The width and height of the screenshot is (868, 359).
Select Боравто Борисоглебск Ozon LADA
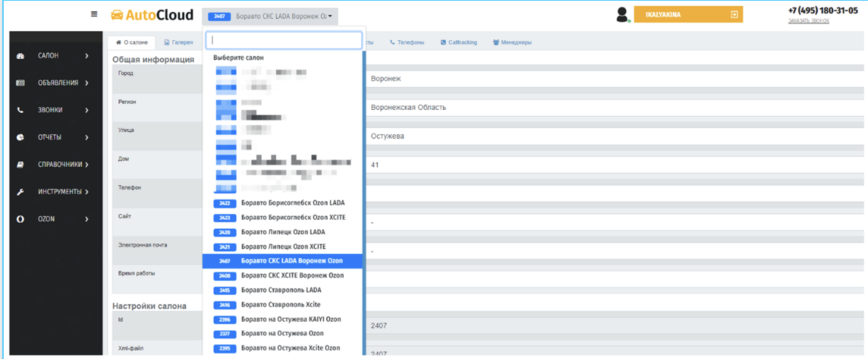pos(282,203)
